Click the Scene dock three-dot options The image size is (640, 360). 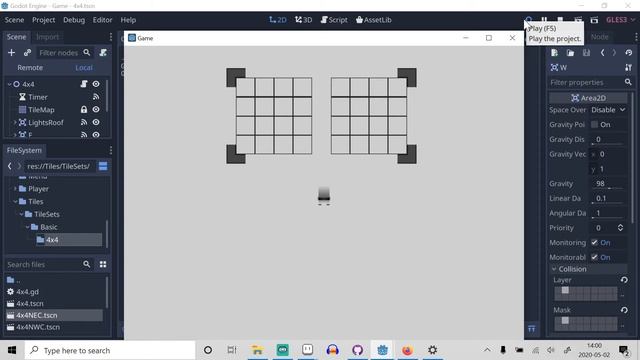point(111,37)
